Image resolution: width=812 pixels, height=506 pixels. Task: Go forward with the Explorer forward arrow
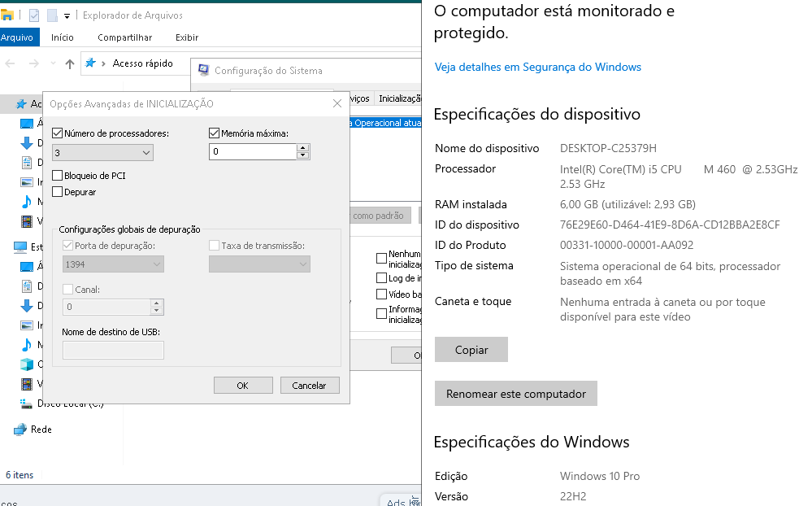point(33,63)
